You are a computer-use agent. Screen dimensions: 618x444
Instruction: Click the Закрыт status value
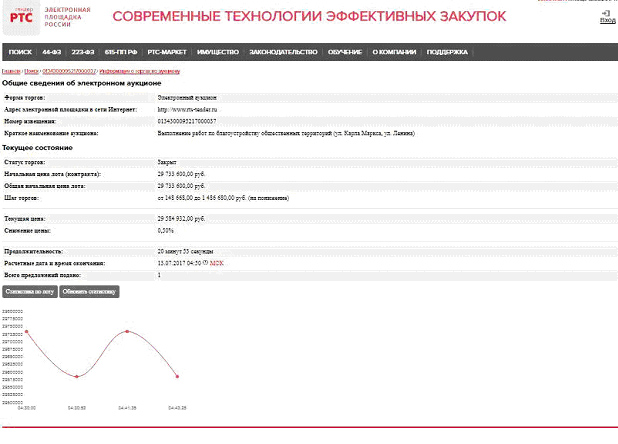coord(167,162)
